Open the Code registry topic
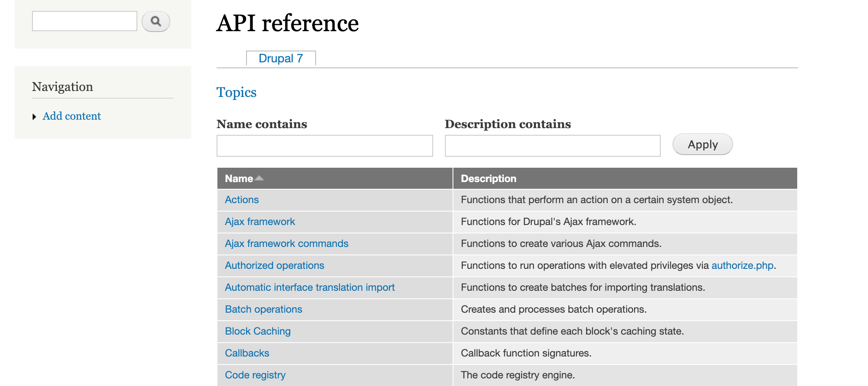 click(x=255, y=375)
